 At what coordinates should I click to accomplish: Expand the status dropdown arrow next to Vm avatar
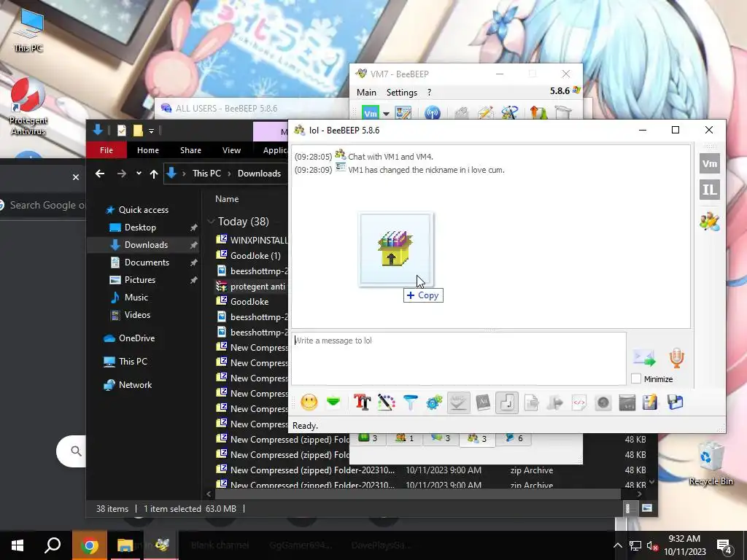click(386, 114)
